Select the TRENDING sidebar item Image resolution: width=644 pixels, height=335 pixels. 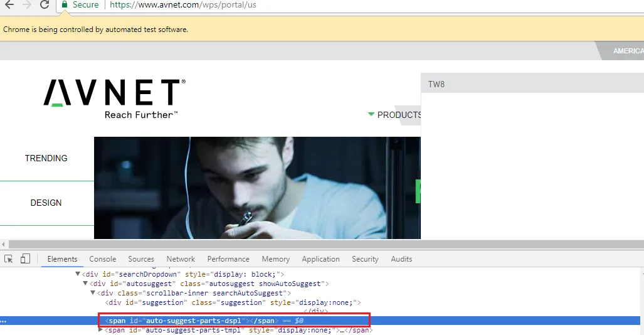46,158
